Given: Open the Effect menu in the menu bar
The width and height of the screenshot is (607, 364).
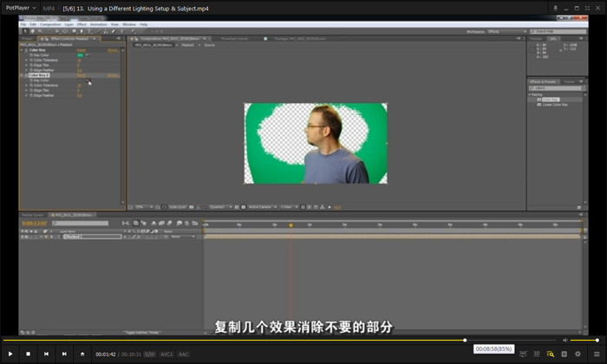Looking at the screenshot, I should click(81, 24).
